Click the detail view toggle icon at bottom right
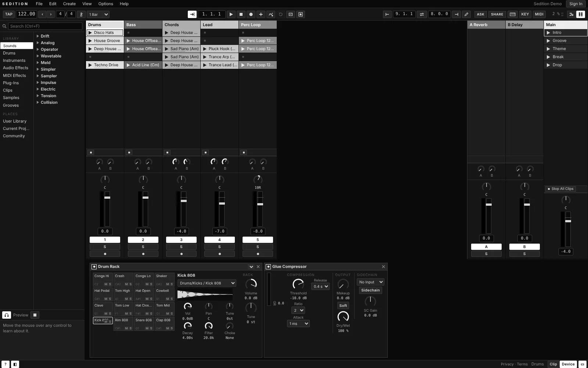588x368 pixels. point(582,364)
